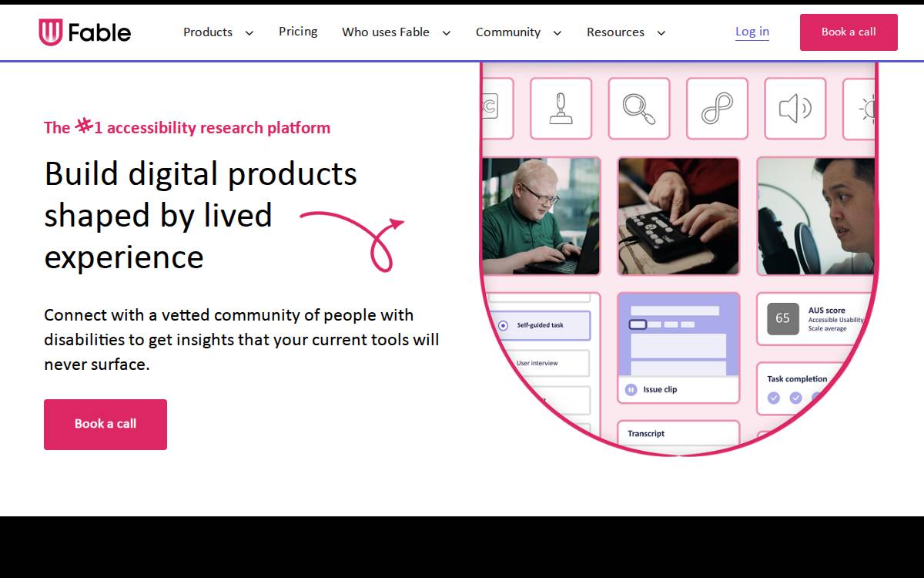The height and width of the screenshot is (578, 924).
Task: Expand the Products menu chevron
Action: point(249,32)
